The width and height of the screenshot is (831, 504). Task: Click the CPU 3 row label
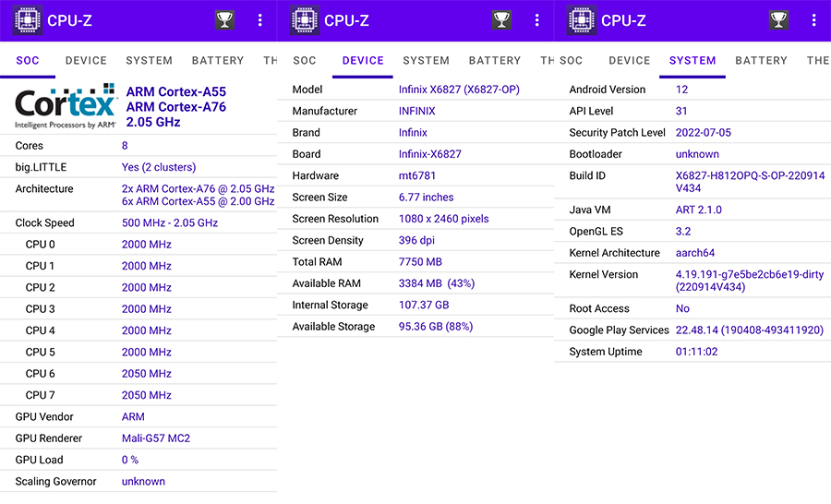pos(41,309)
